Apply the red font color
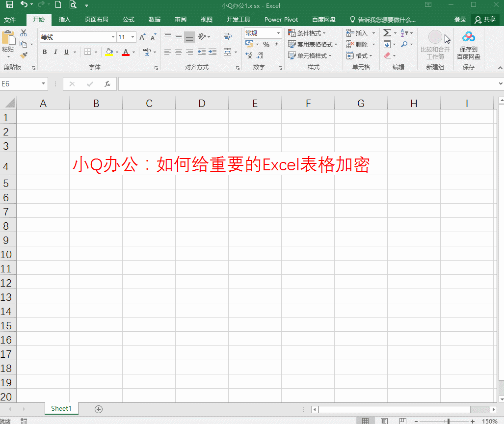The height and width of the screenshot is (424, 504). pyautogui.click(x=126, y=52)
